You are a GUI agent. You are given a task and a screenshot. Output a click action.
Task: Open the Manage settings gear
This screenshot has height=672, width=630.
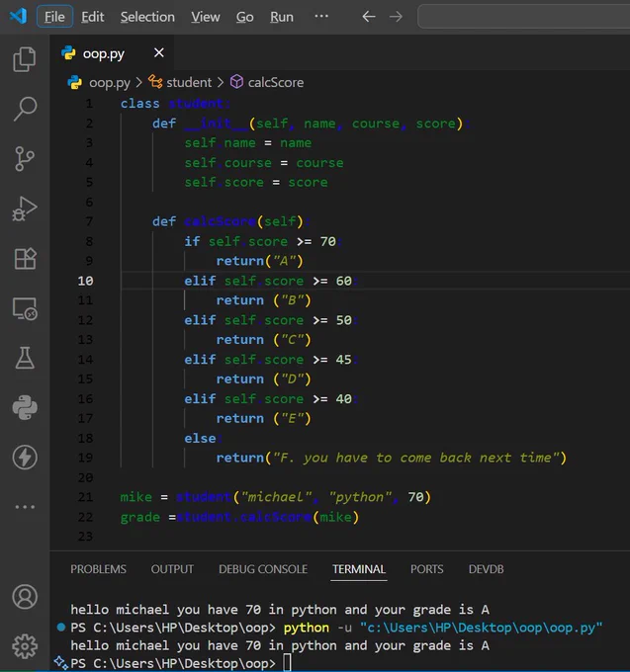[25, 646]
